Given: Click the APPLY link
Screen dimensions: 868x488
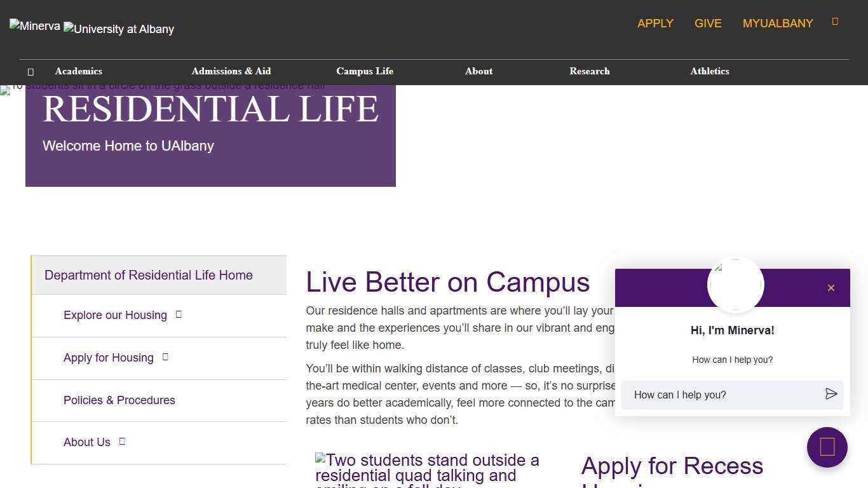Looking at the screenshot, I should 655,24.
